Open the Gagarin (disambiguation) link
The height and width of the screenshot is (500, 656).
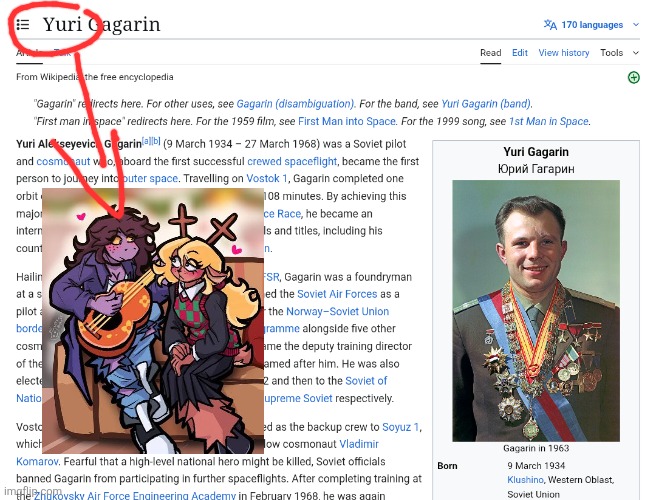tap(295, 104)
